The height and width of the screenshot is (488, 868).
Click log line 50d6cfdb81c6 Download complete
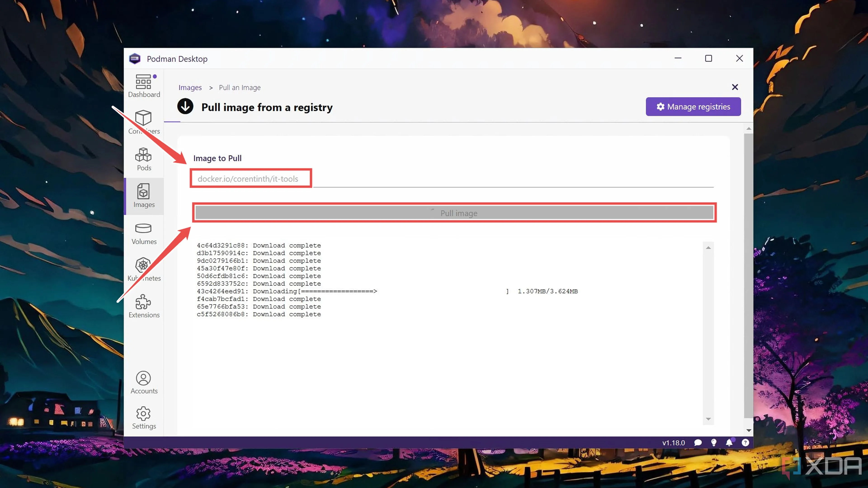(259, 276)
